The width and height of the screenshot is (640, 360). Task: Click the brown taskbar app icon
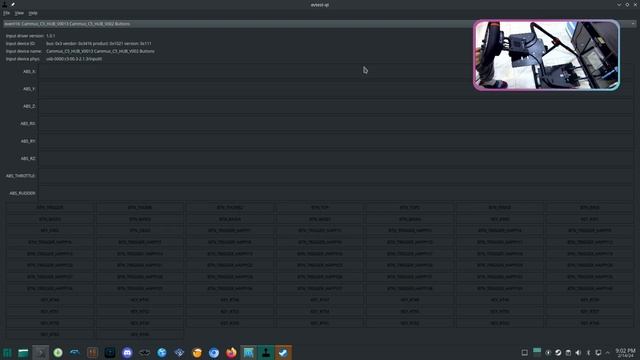click(93, 353)
